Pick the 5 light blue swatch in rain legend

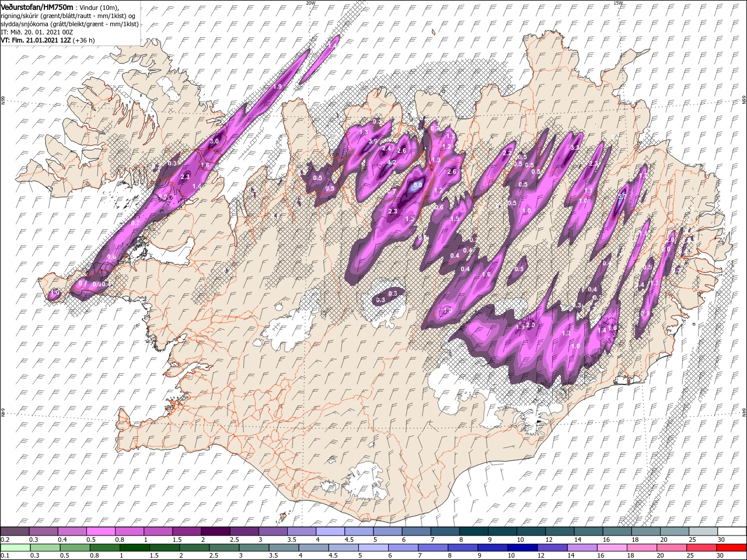pyautogui.click(x=373, y=548)
